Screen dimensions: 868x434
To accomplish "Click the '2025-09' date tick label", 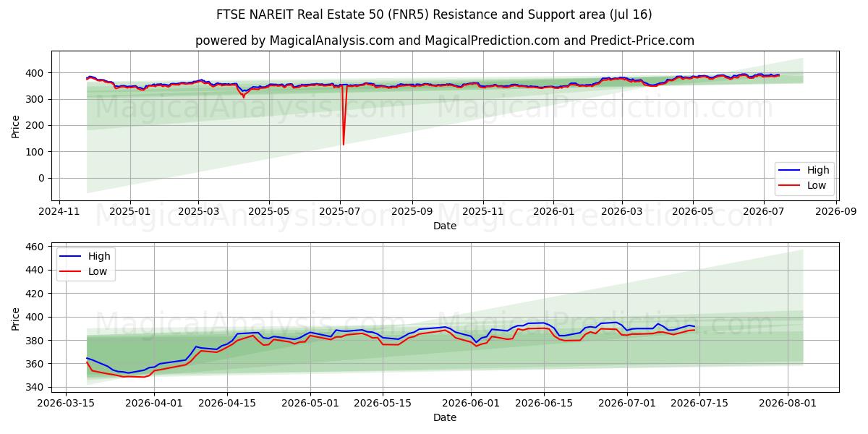I will coord(412,211).
